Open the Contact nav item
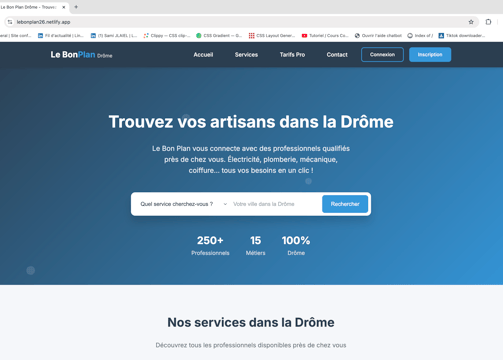This screenshot has height=360, width=503. pyautogui.click(x=337, y=55)
